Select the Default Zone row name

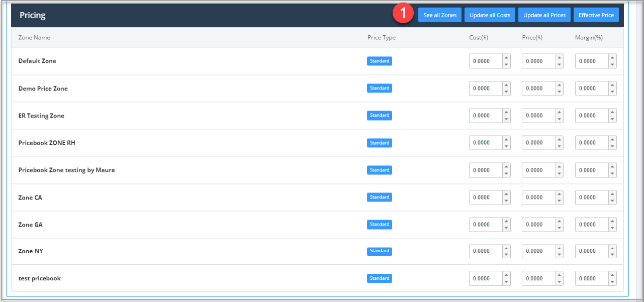[37, 61]
